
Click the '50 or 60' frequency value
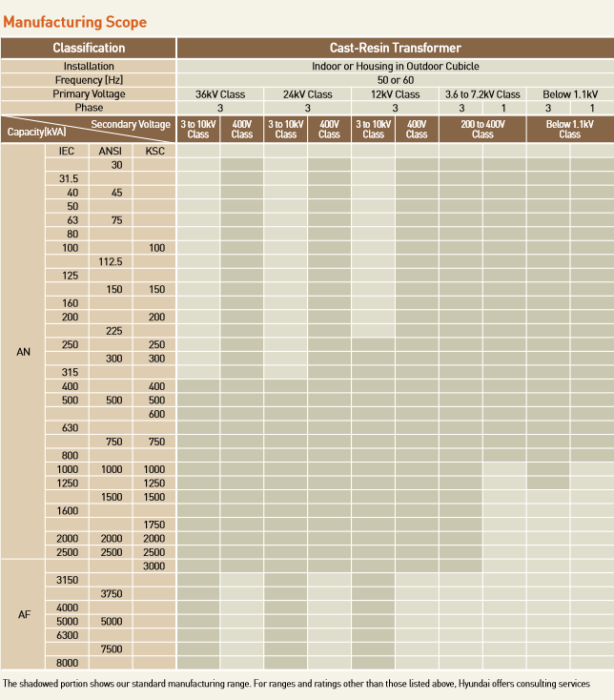point(396,80)
